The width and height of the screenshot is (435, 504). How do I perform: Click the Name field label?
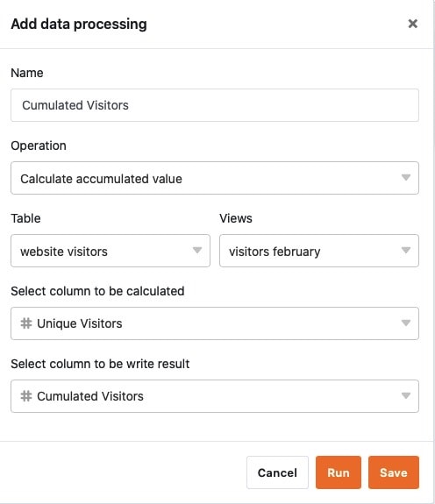[27, 73]
